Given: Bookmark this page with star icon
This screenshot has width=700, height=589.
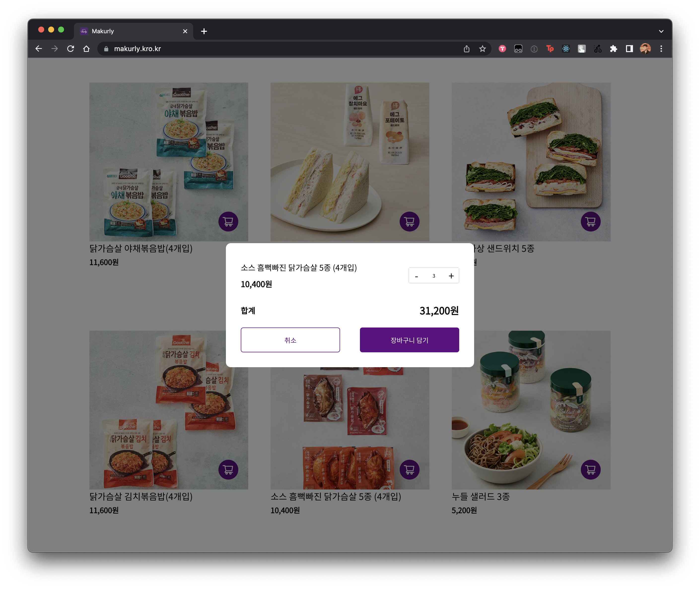Looking at the screenshot, I should tap(482, 49).
